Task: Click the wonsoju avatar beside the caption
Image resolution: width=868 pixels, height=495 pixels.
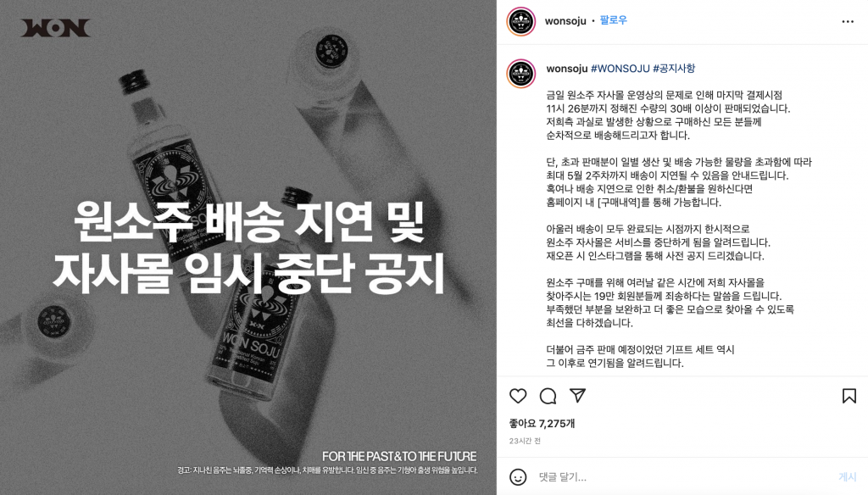Action: tap(521, 74)
